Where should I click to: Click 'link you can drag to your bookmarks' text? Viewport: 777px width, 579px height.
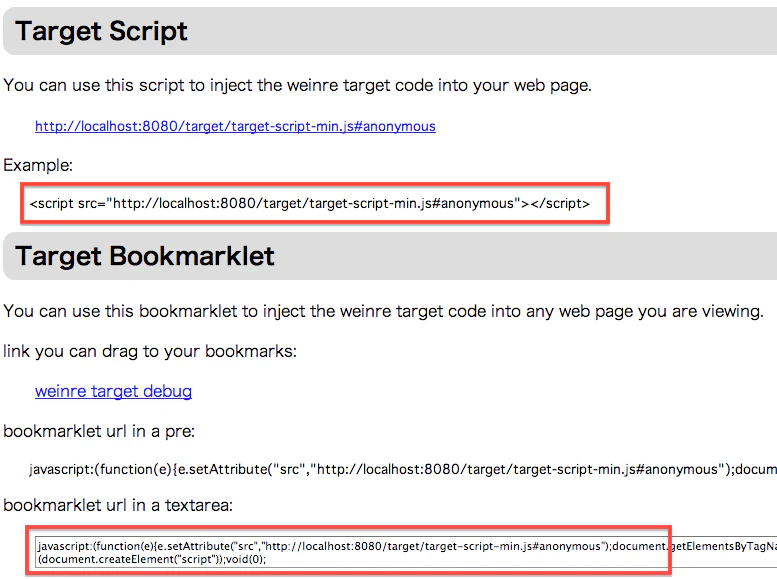point(150,351)
